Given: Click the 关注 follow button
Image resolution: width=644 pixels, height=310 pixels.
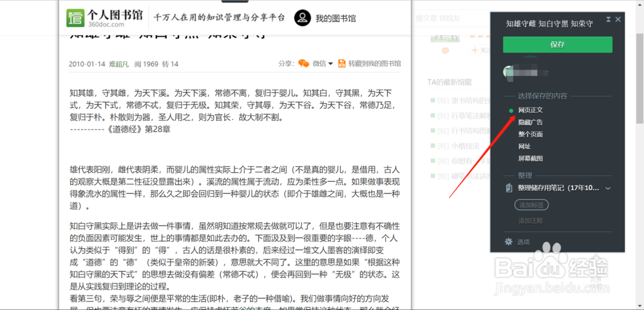Looking at the screenshot, I should [x=481, y=50].
